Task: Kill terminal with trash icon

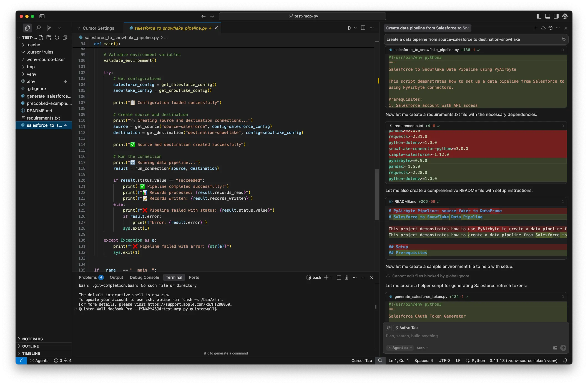Action: [346, 277]
